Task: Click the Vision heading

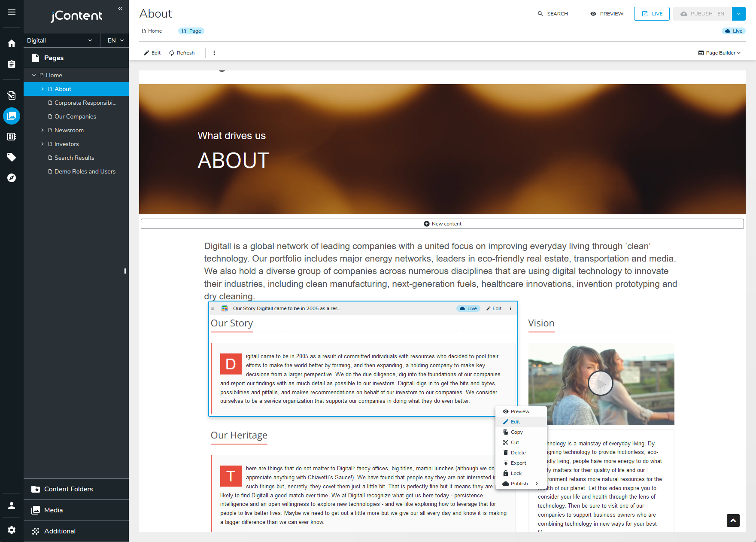Action: pyautogui.click(x=541, y=323)
